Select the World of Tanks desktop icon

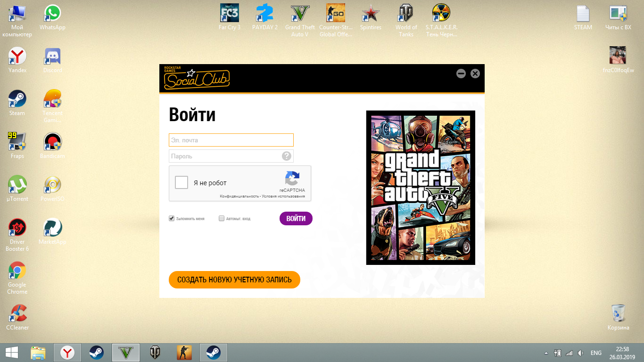[x=406, y=21]
